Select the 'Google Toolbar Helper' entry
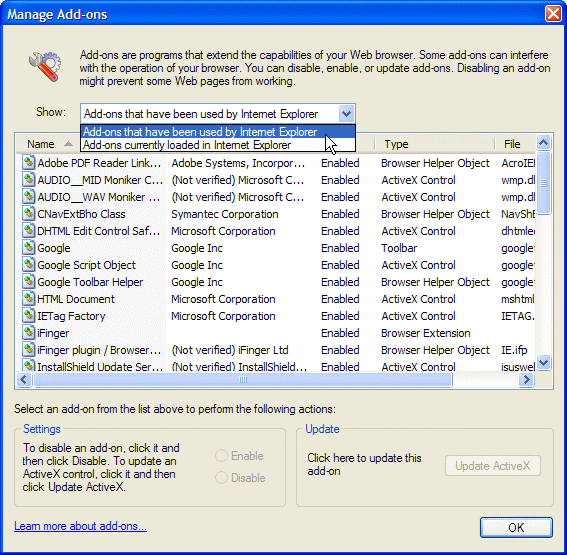567x555 pixels. [90, 282]
